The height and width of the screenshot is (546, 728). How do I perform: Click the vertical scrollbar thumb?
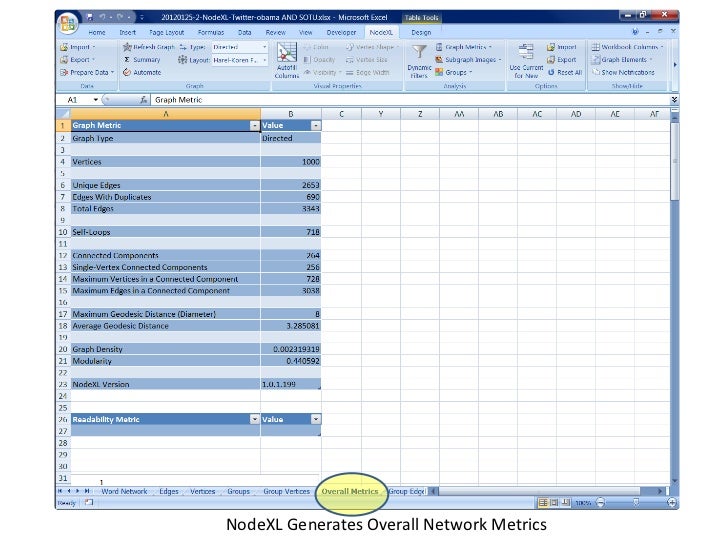(x=675, y=161)
